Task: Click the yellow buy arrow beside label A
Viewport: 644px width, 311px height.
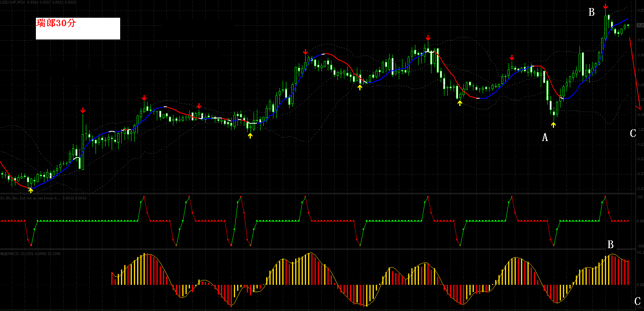Action: click(x=554, y=125)
